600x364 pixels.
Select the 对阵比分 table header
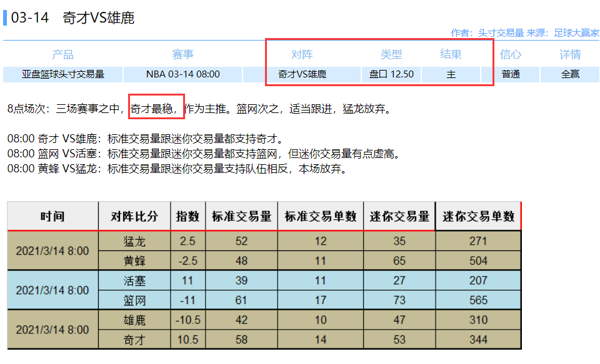[134, 217]
